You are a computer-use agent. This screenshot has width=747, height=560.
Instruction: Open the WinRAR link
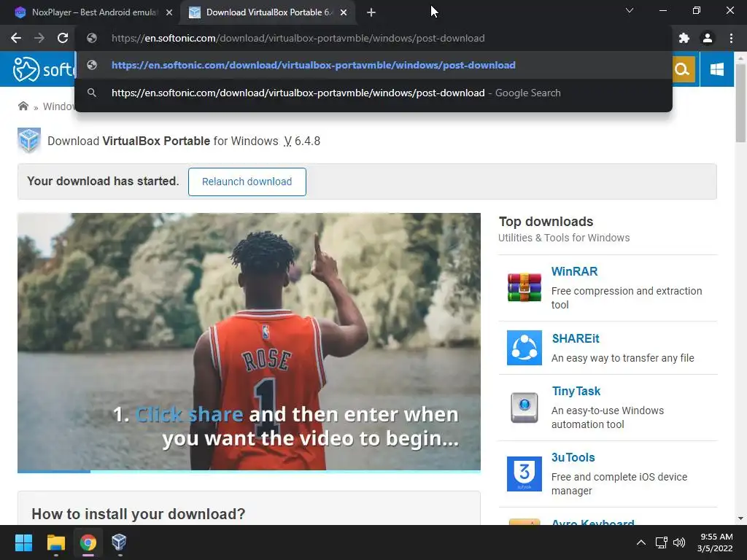tap(574, 271)
